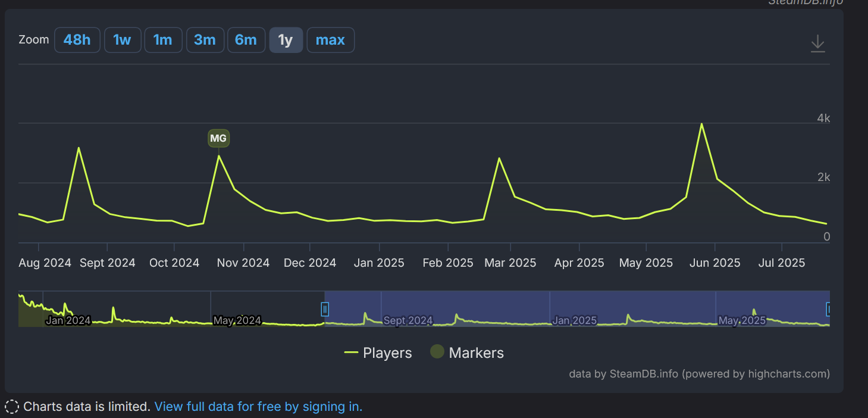This screenshot has width=868, height=418.
Task: Click the limited-data dashed circle icon
Action: click(x=12, y=407)
